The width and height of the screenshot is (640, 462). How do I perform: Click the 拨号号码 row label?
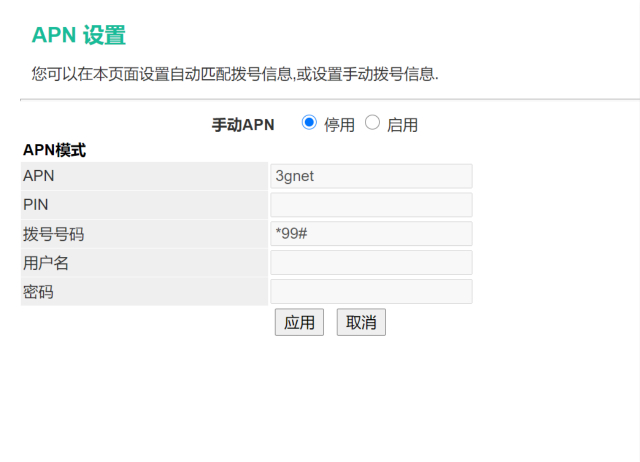(53, 234)
